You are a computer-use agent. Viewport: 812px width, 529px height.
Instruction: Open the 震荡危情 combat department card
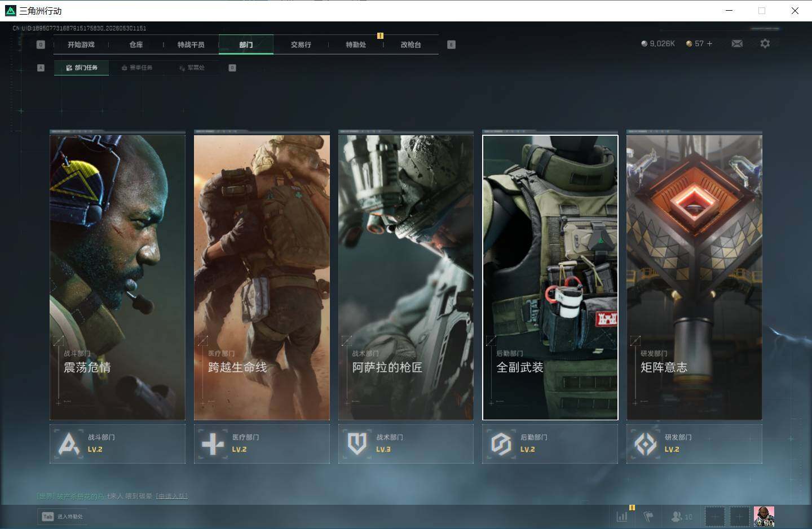[117, 277]
